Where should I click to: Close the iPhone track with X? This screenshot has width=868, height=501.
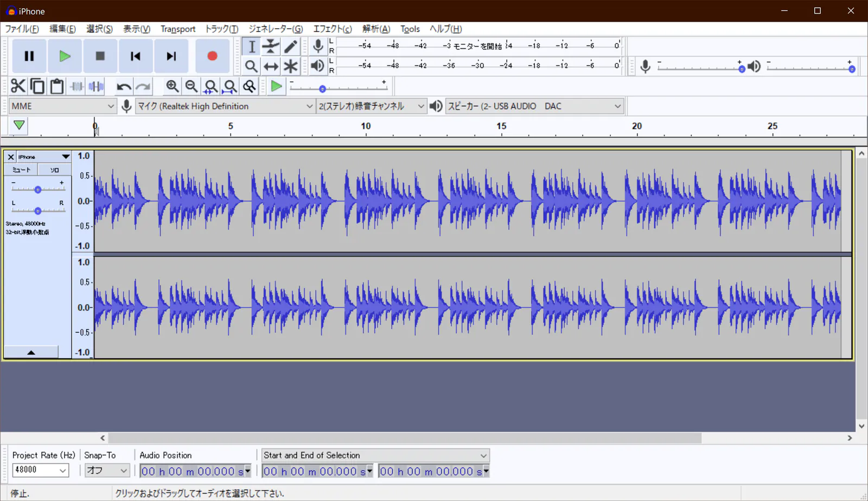click(10, 157)
